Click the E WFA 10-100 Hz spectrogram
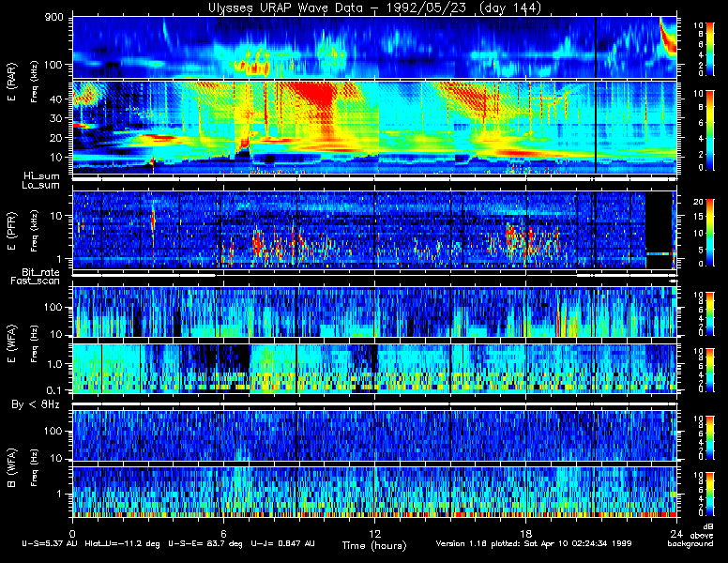 374,312
